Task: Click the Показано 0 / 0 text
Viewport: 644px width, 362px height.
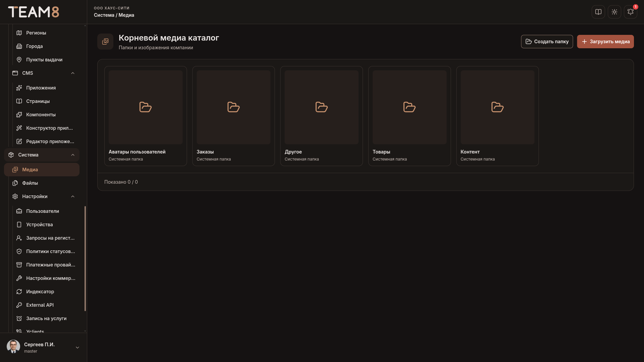Action: point(121,182)
